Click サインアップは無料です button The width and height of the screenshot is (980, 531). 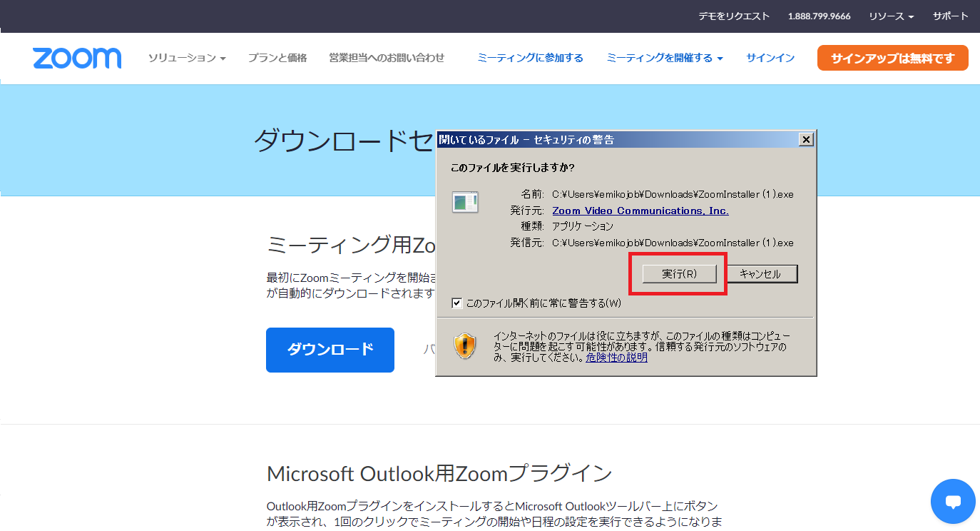(892, 59)
